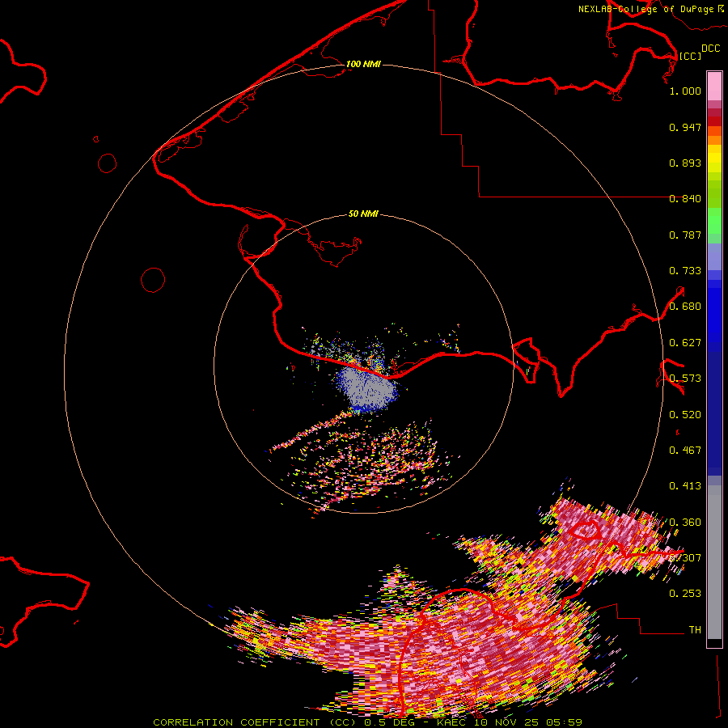Click the 0.467 color scale value
Image resolution: width=728 pixels, height=728 pixels.
(685, 451)
